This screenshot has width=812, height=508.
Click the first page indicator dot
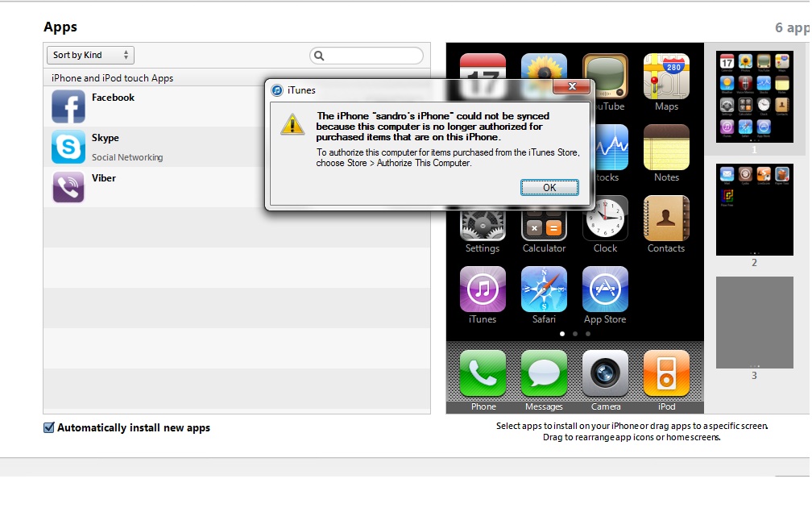pos(562,334)
